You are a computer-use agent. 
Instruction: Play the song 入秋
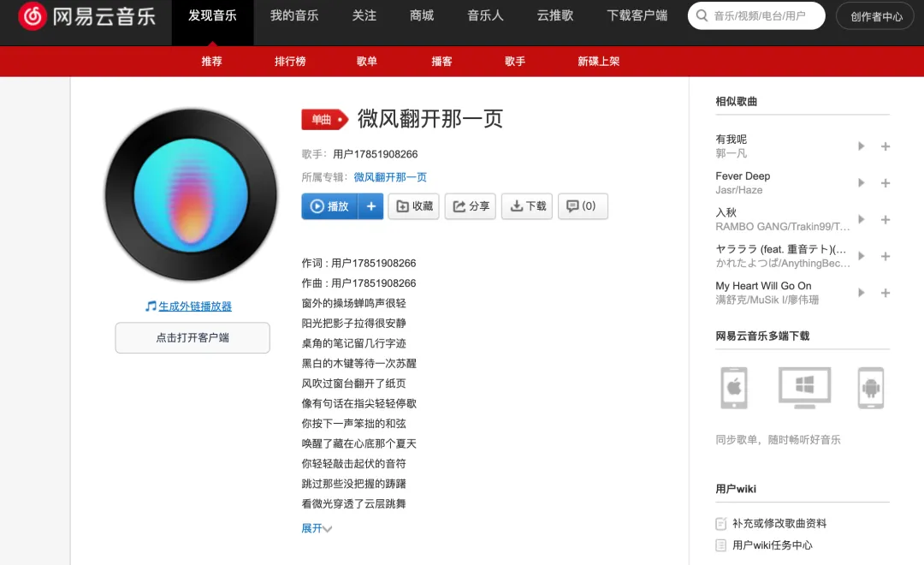pyautogui.click(x=861, y=219)
